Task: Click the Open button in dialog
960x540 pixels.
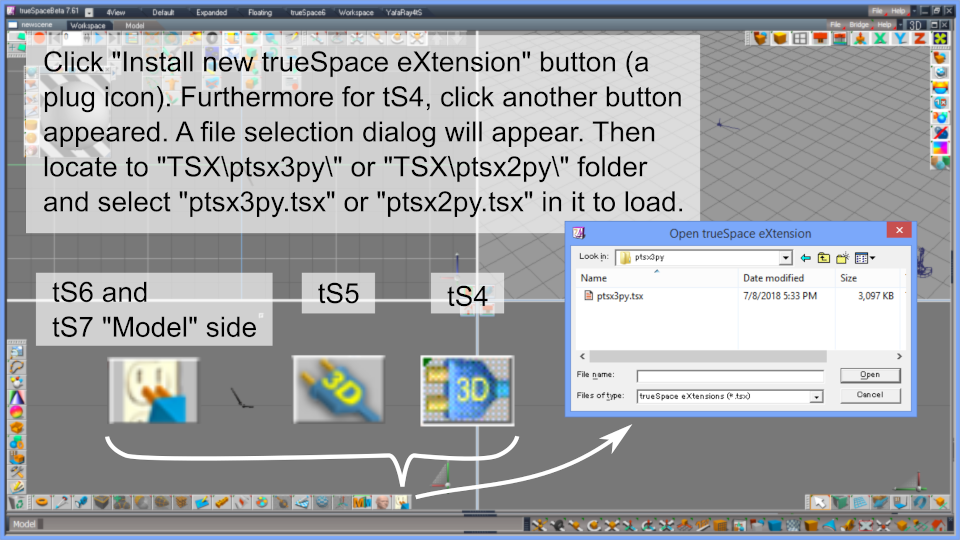Action: click(x=870, y=375)
